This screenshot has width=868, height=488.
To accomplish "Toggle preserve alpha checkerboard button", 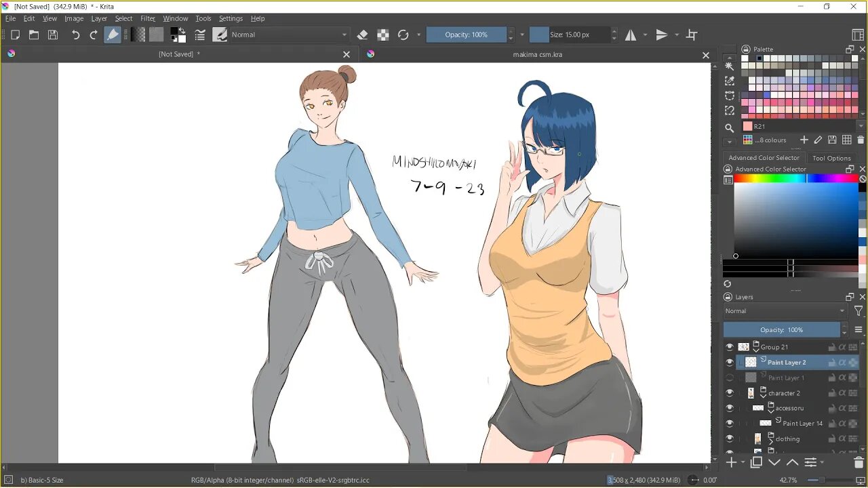I will 383,35.
